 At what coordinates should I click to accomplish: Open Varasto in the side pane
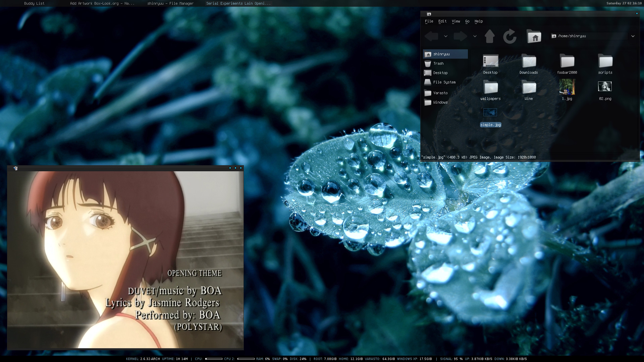(x=445, y=93)
